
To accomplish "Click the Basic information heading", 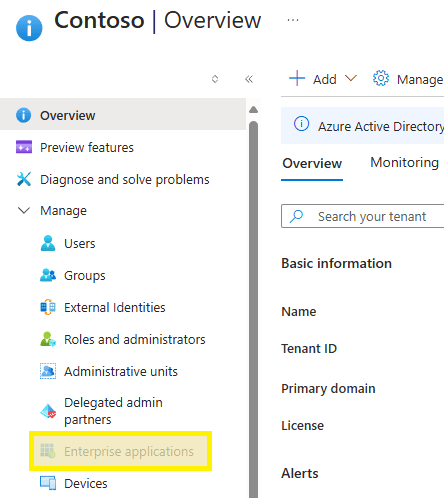I will (x=337, y=263).
